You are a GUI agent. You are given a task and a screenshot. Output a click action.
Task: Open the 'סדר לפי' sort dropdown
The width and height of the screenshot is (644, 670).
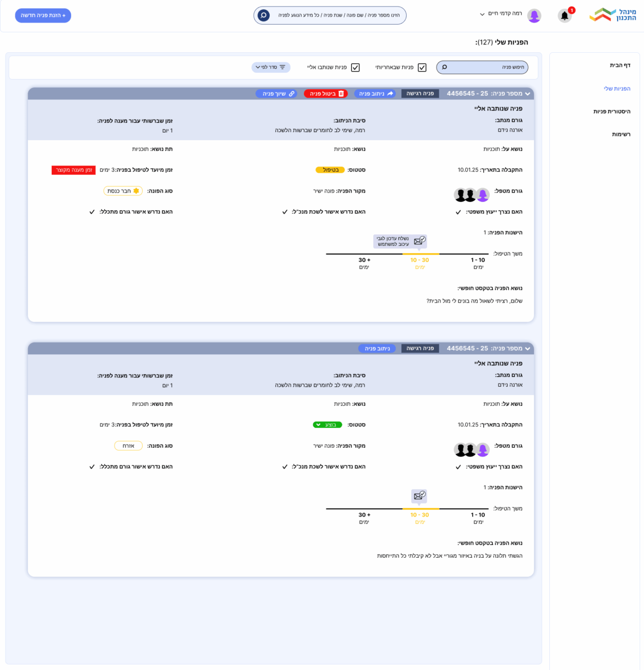(x=271, y=67)
